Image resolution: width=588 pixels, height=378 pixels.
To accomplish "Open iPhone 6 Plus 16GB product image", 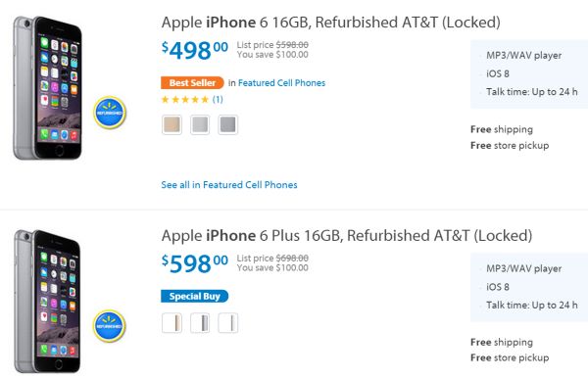I will [47, 302].
